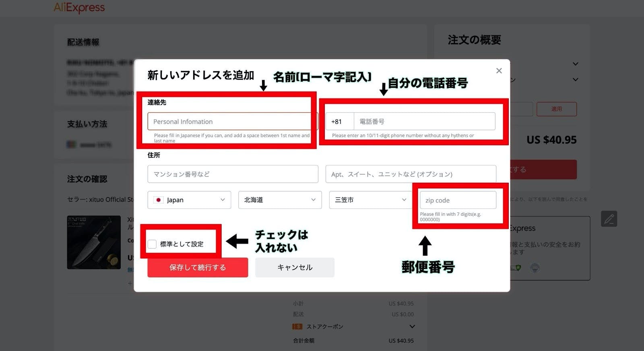Click the store coupon tag icon

click(297, 326)
